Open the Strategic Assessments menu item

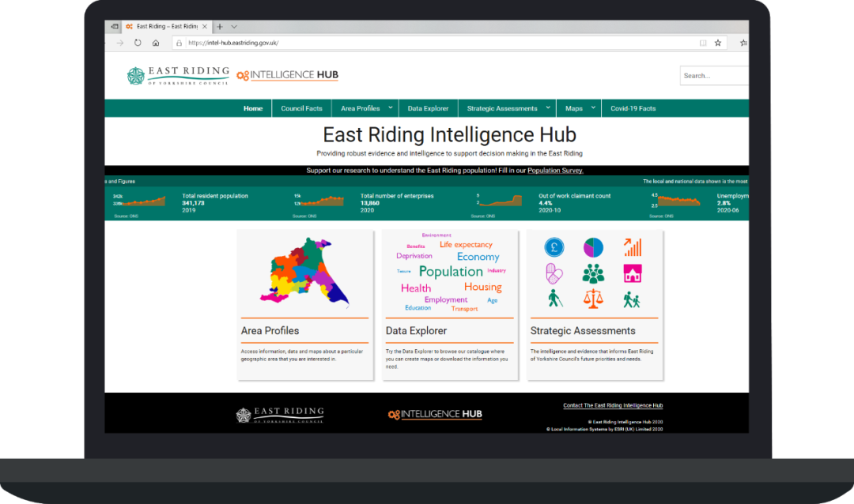[x=501, y=108]
